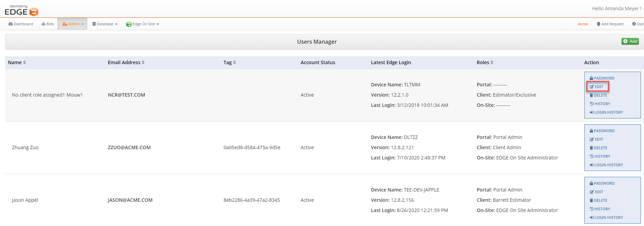644x226 pixels.
Task: Go to the Bids section
Action: tap(48, 24)
